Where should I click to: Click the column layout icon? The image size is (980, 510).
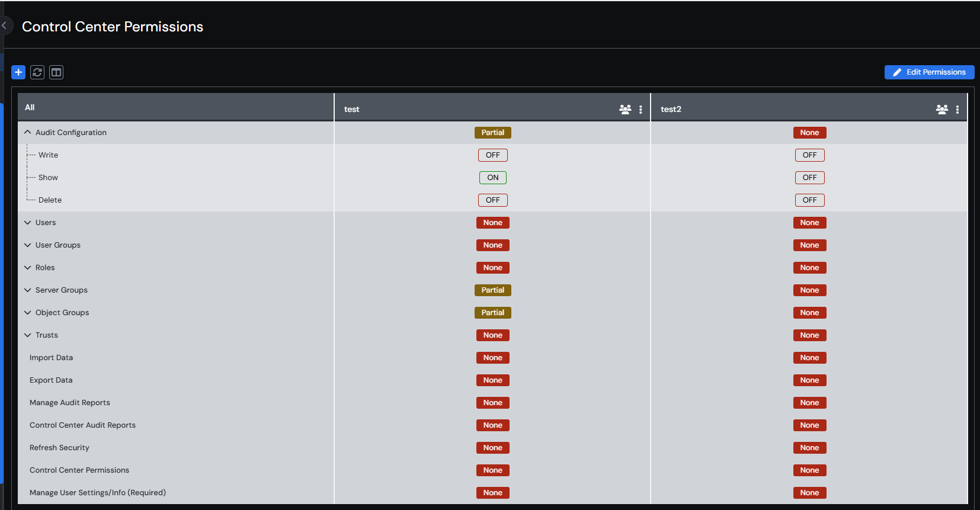pos(56,72)
